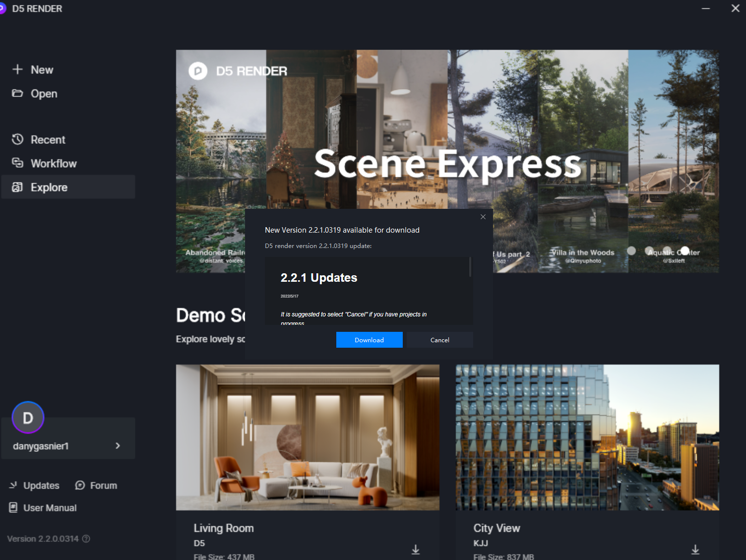Screen dimensions: 746x560
Task: Click the update notes scrollbar
Action: point(470,267)
